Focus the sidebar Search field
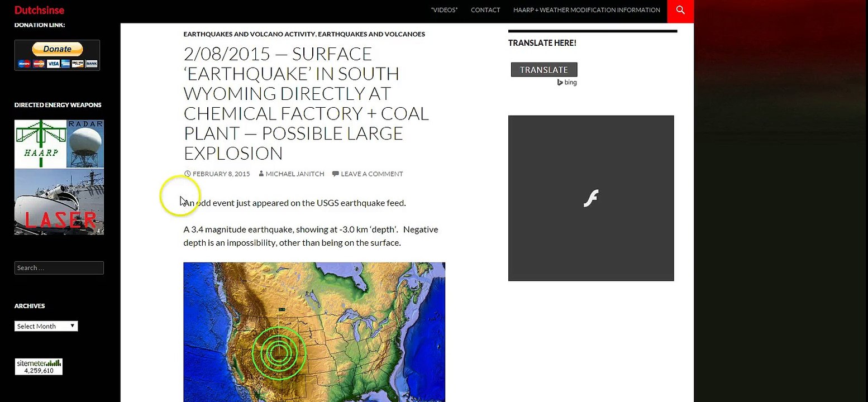868x402 pixels. pyautogui.click(x=59, y=268)
